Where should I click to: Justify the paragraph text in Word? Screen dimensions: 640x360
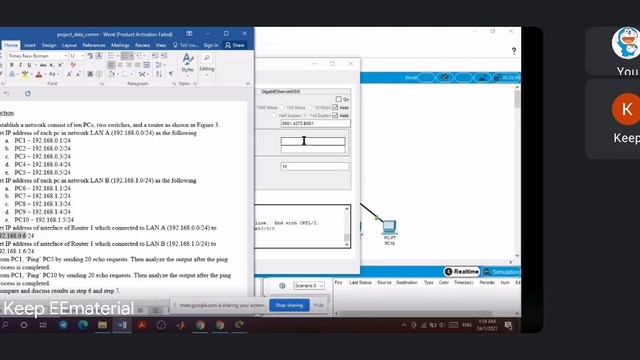[x=138, y=65]
